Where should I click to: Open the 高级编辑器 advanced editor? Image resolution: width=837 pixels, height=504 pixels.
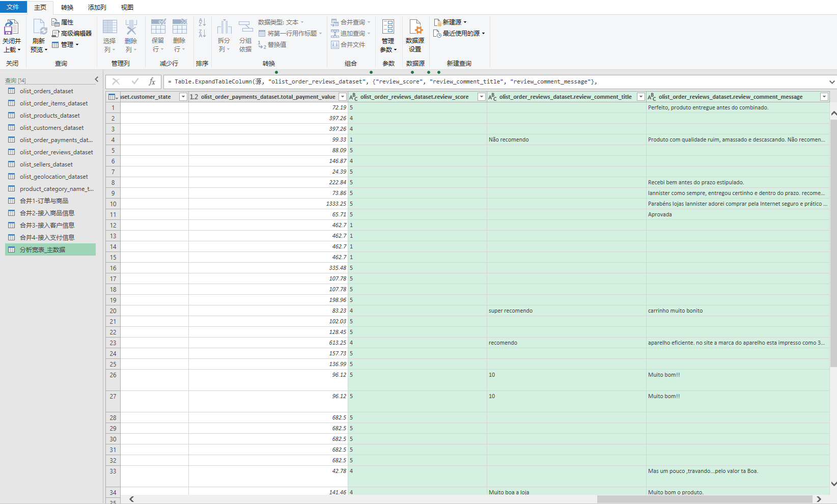[72, 34]
